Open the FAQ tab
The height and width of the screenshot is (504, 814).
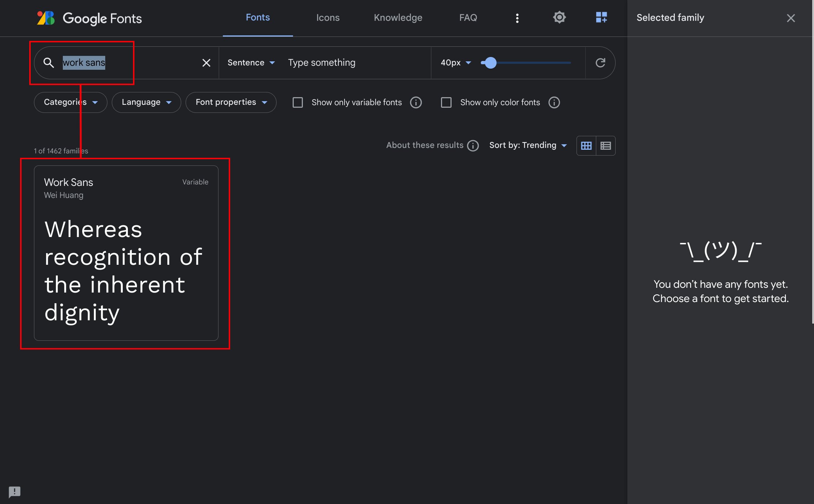(x=468, y=18)
